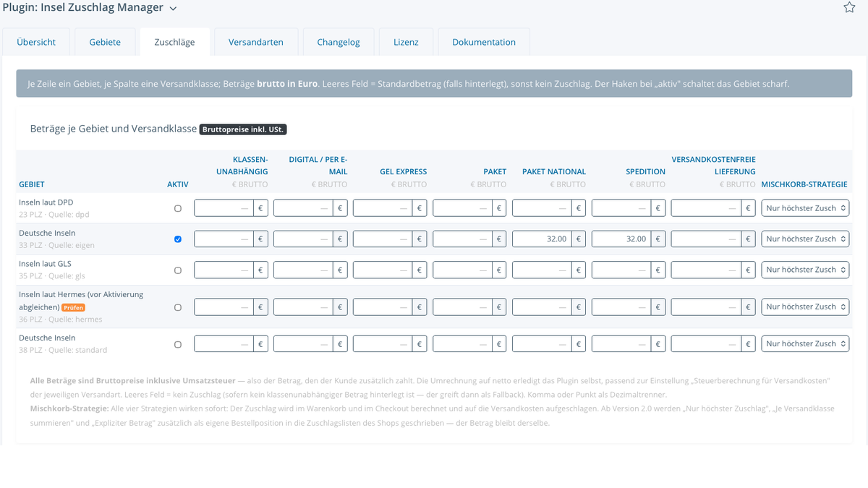The image size is (868, 488).
Task: Click Klassenunabhängig field for Inseln laut DPD
Action: [224, 208]
